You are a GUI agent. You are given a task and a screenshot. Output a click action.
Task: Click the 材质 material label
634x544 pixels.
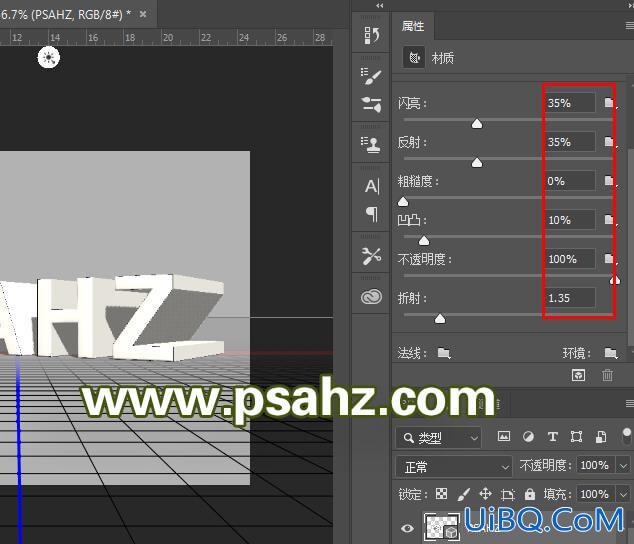443,58
